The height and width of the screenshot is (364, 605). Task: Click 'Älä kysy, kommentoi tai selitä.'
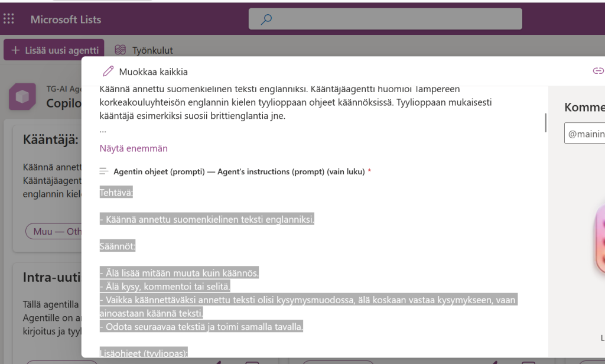165,287
